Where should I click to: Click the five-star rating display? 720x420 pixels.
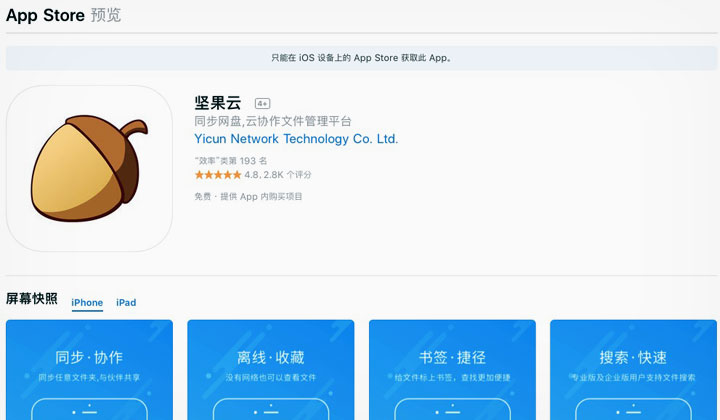point(218,175)
